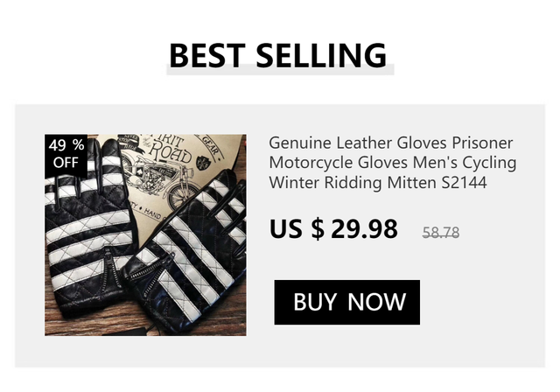Image resolution: width=560 pixels, height=392 pixels.
Task: Click the zipper on the right glove
Action: pos(151,271)
